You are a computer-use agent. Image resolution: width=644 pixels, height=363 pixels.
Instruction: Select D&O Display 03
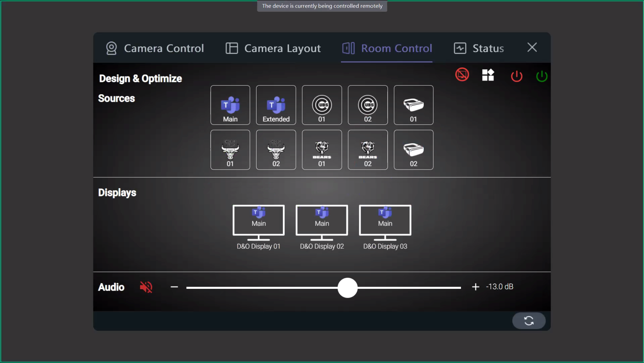[385, 220]
